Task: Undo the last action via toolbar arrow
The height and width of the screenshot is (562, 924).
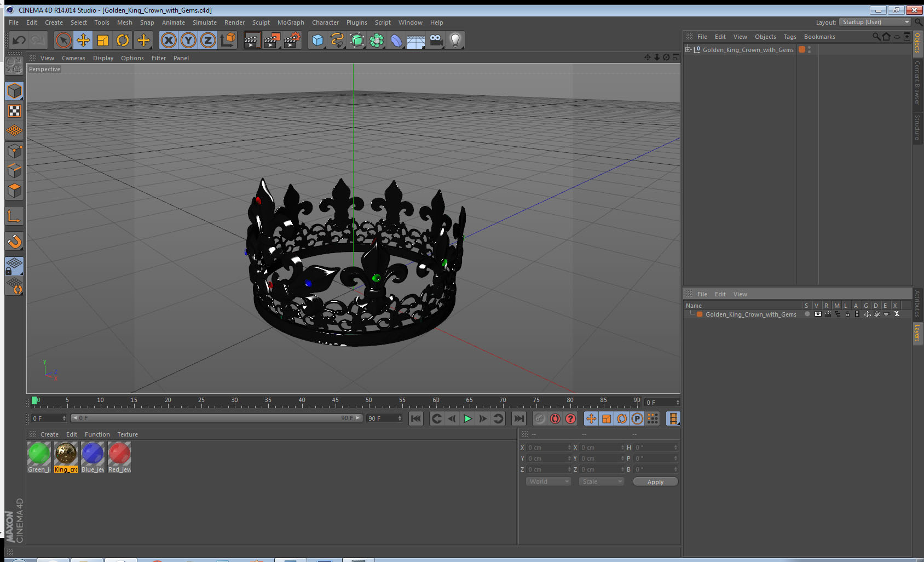Action: [19, 40]
